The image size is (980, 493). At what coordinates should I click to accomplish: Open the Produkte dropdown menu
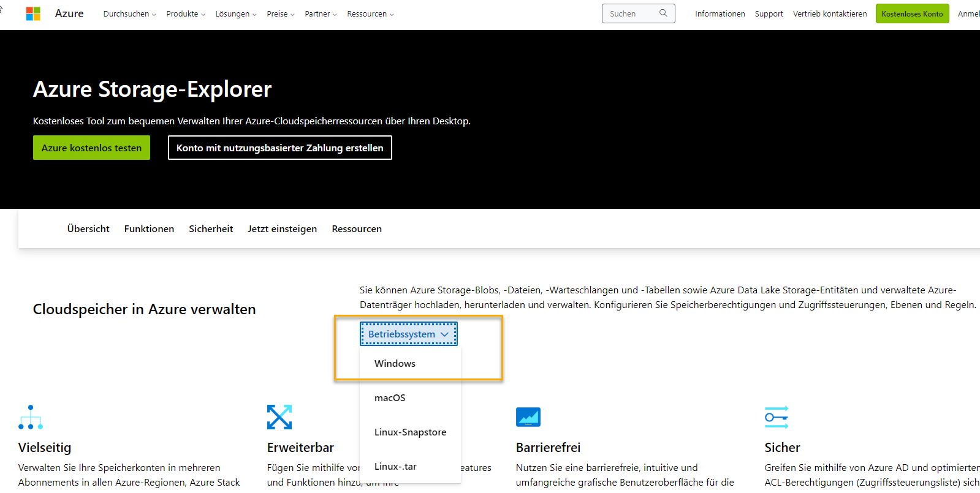186,13
